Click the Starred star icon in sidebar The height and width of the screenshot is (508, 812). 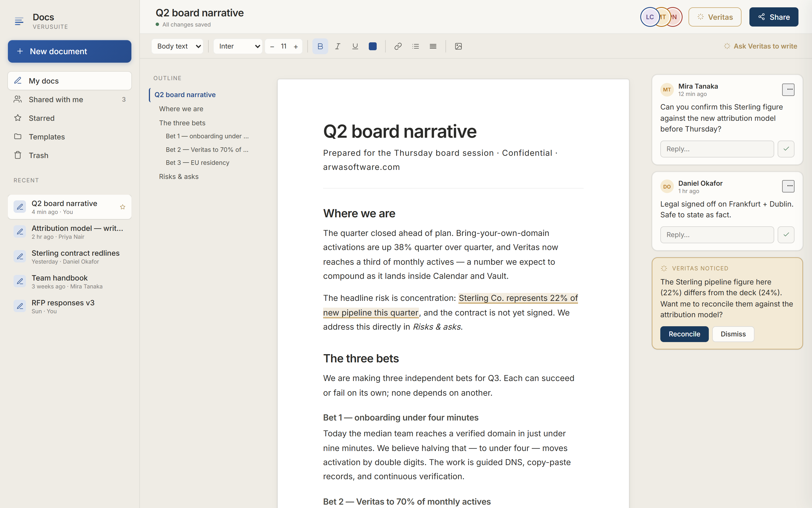pos(18,118)
